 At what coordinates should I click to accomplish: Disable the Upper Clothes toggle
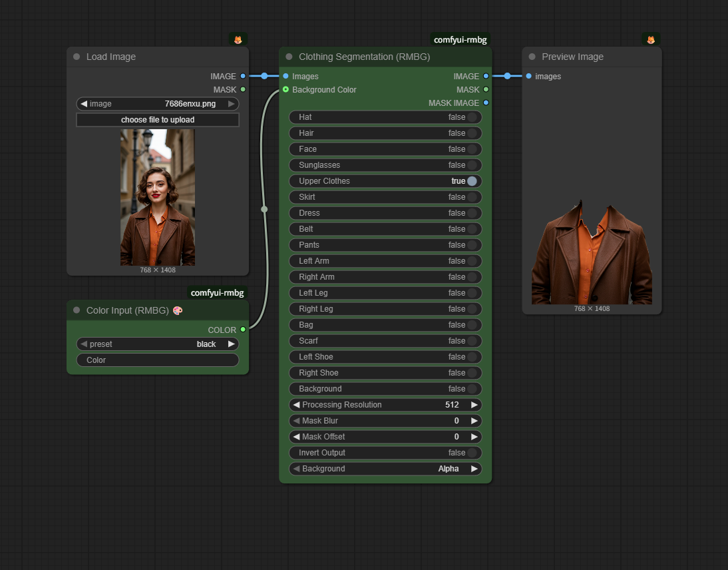(472, 181)
